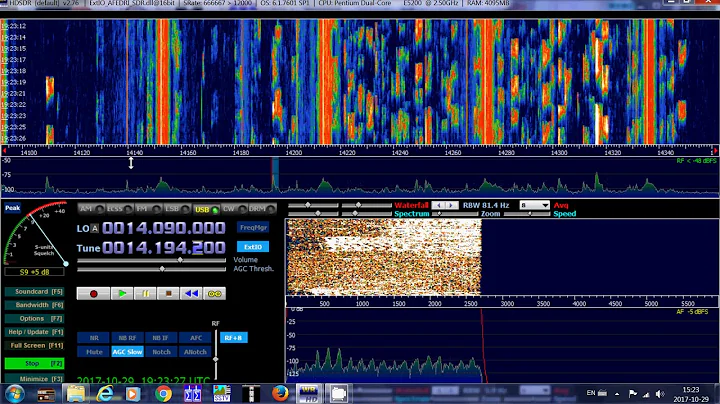Toggle the RF+8 gain button
The width and height of the screenshot is (720, 404).
coord(234,338)
